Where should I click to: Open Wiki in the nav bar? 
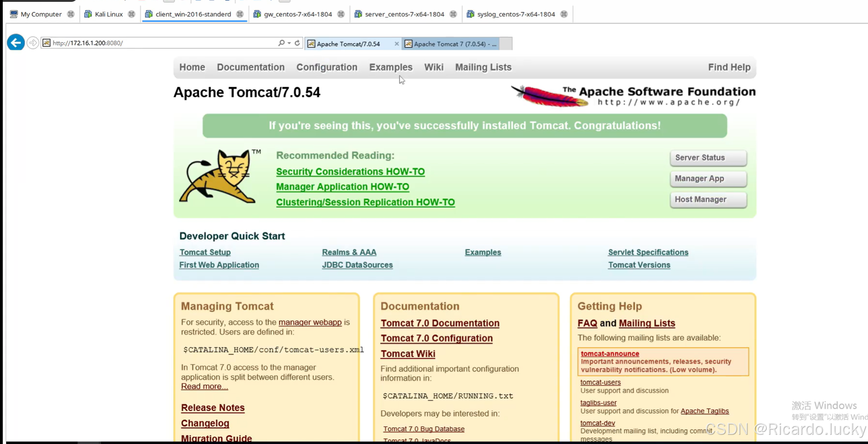point(434,67)
